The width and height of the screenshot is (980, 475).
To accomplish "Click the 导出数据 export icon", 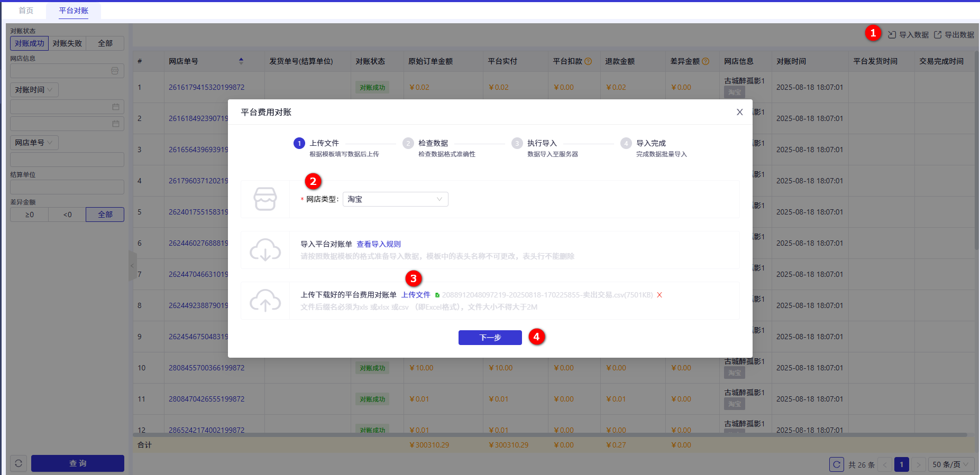I will tap(938, 35).
